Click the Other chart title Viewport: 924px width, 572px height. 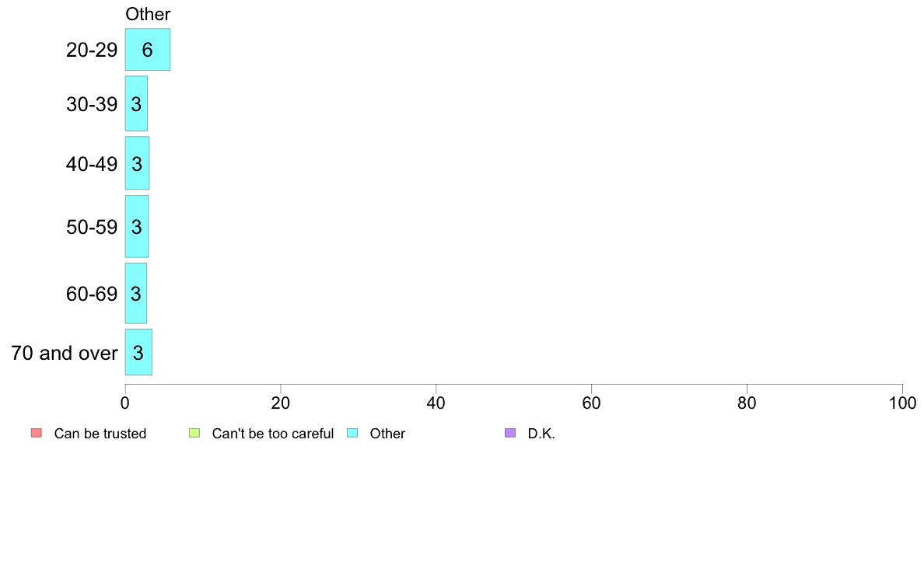click(x=148, y=14)
